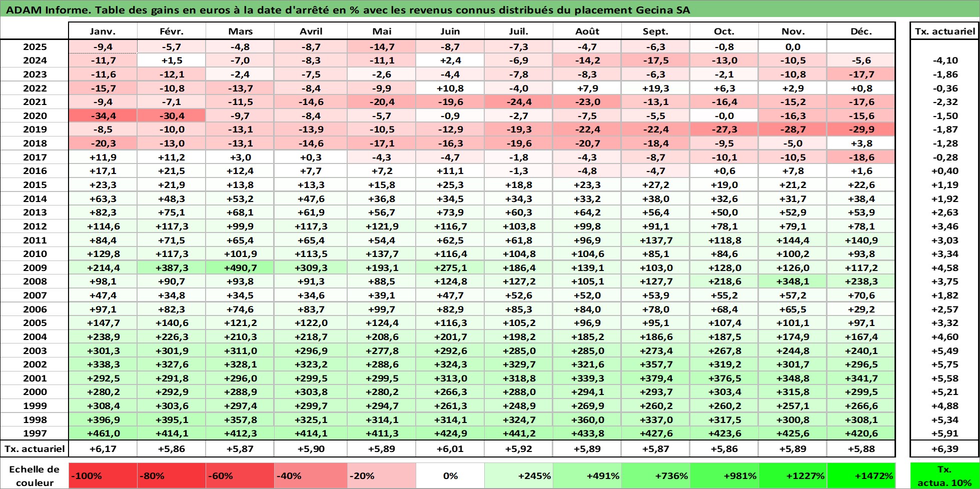Select the -100% red color scale swatch
The height and width of the screenshot is (489, 980).
click(x=103, y=475)
